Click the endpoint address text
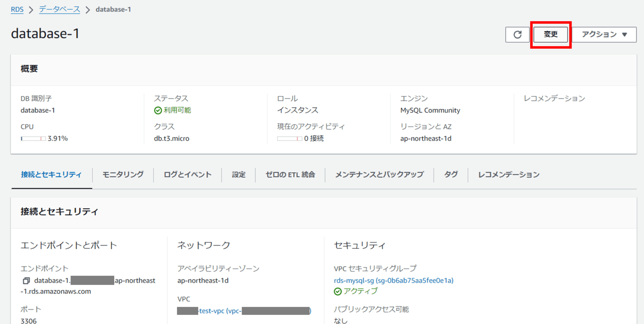 [x=88, y=286]
